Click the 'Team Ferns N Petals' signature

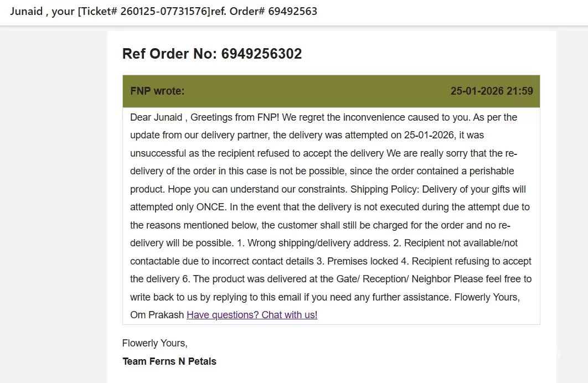pos(169,361)
